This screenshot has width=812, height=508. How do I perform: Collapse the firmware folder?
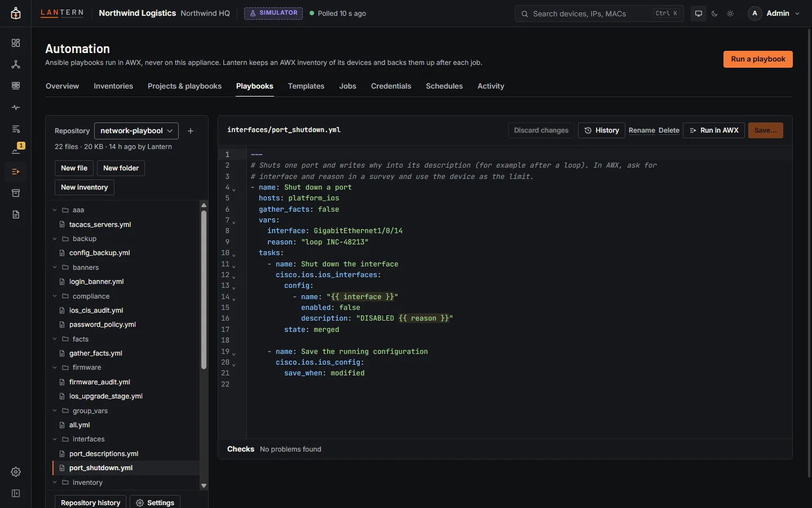coord(55,367)
